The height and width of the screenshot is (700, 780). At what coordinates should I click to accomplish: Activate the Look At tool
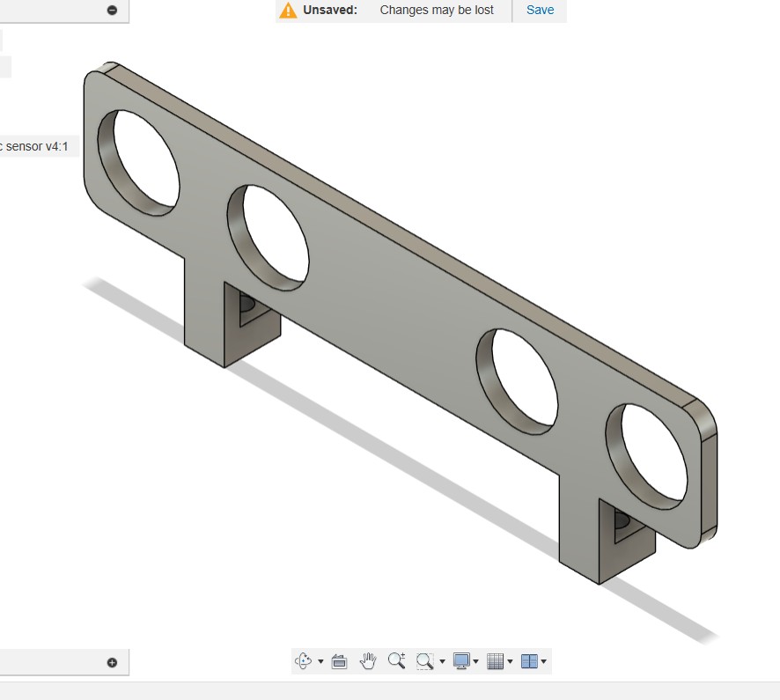tap(340, 660)
